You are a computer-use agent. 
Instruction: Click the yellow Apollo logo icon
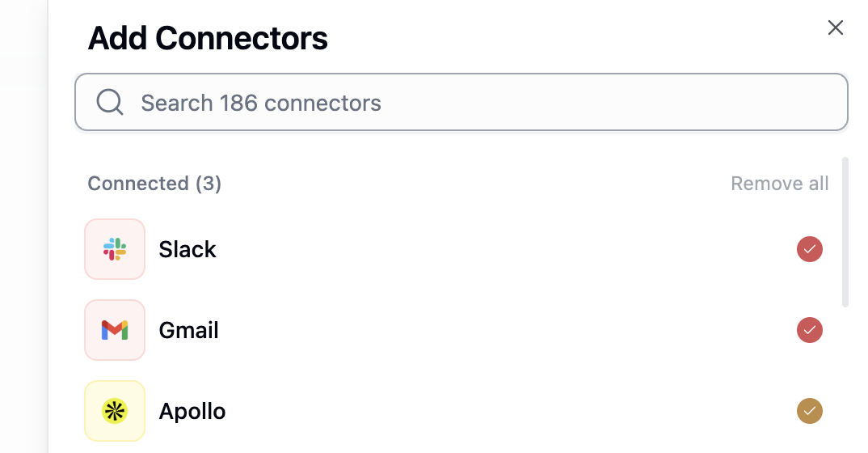(115, 411)
